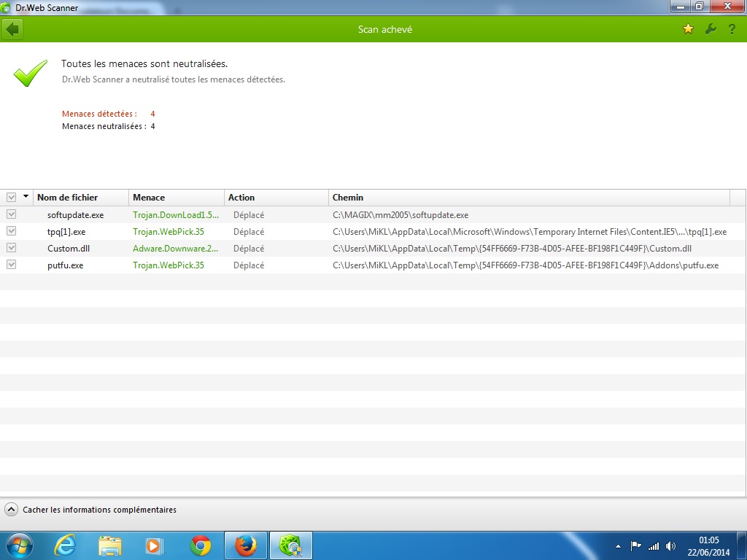Open settings via the wrench icon

tap(711, 29)
